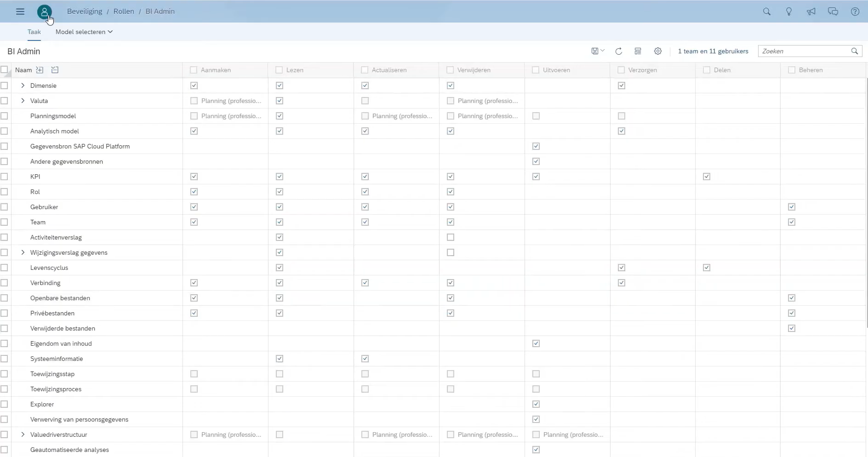
Task: Expand the Dimensie tree row
Action: tap(23, 86)
